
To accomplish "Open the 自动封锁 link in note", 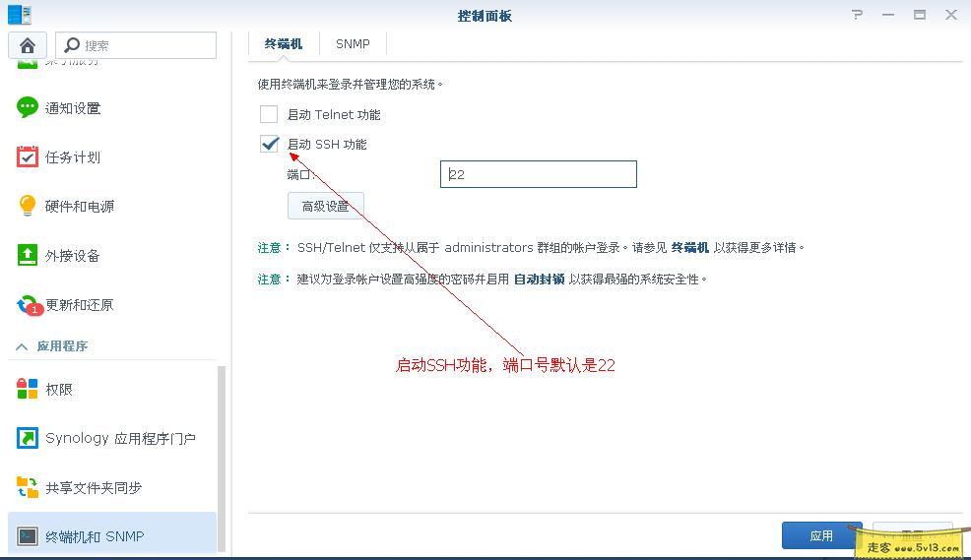I will coord(540,280).
